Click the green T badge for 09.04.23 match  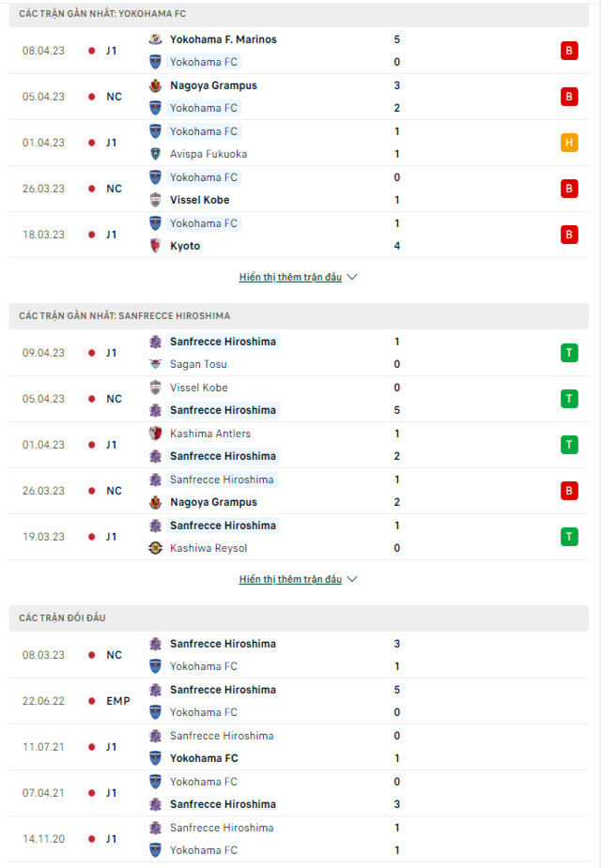click(569, 353)
